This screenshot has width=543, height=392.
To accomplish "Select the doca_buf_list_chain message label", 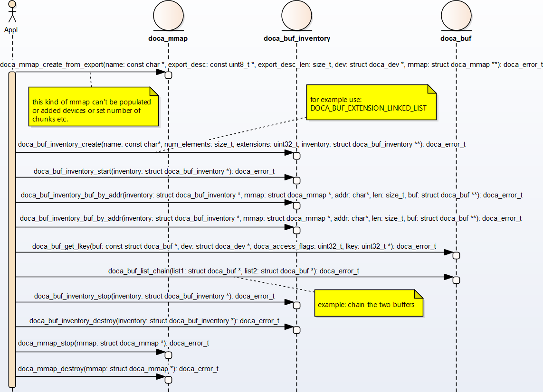I will [234, 271].
